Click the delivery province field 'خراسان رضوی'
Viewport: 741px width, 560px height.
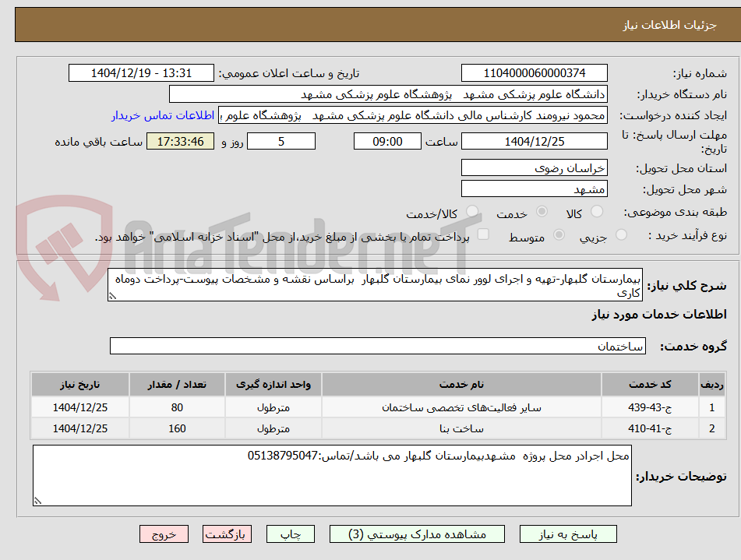click(534, 168)
